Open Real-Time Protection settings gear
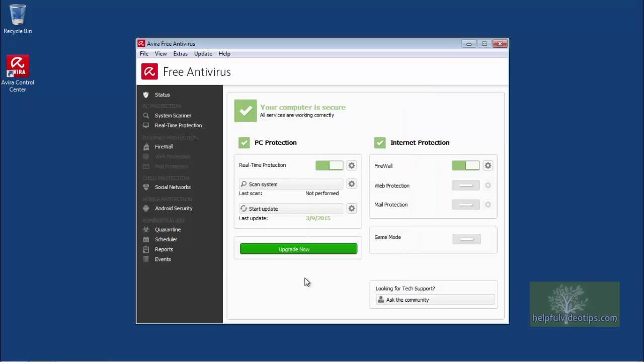Viewport: 644px width, 362px height. click(x=352, y=165)
